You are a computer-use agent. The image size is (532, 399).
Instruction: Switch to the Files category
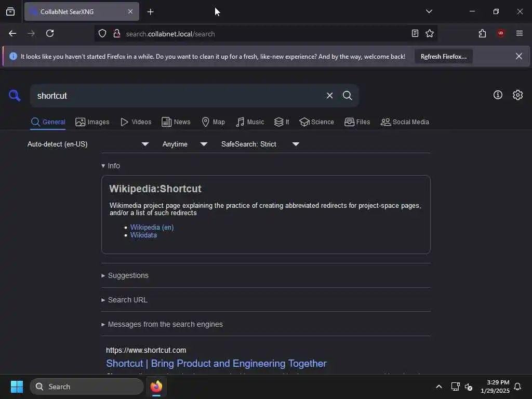pyautogui.click(x=357, y=122)
